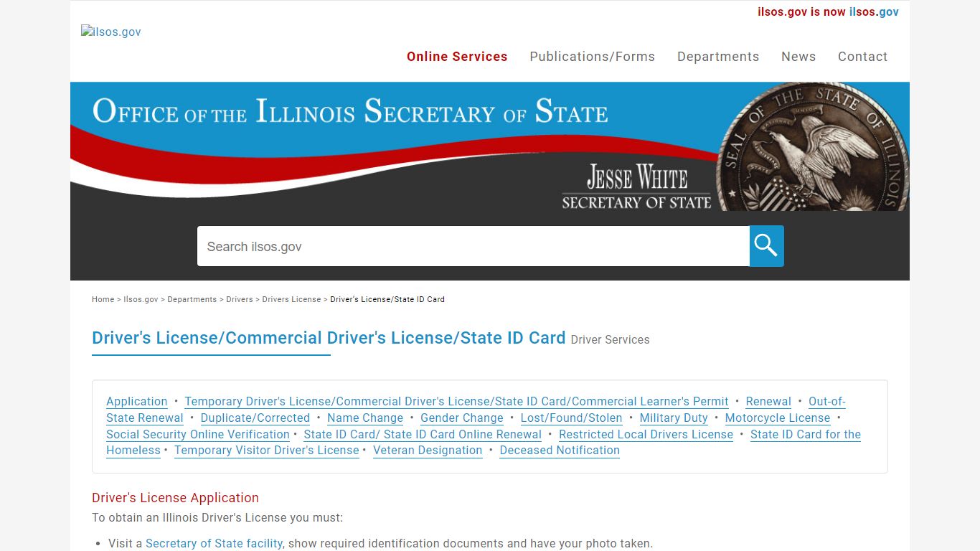Open Temporary Driver's License/Commercial Learner's Permit link

[x=456, y=401]
